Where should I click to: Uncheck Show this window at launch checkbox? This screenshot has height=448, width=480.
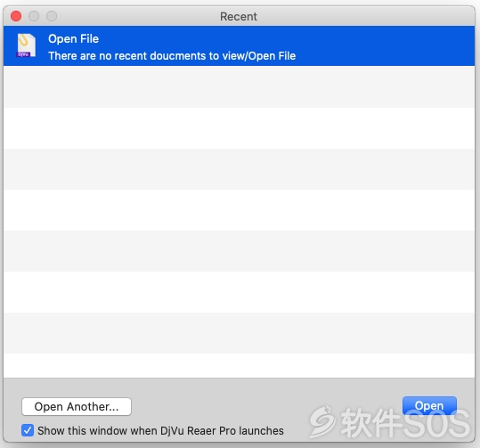pyautogui.click(x=28, y=430)
